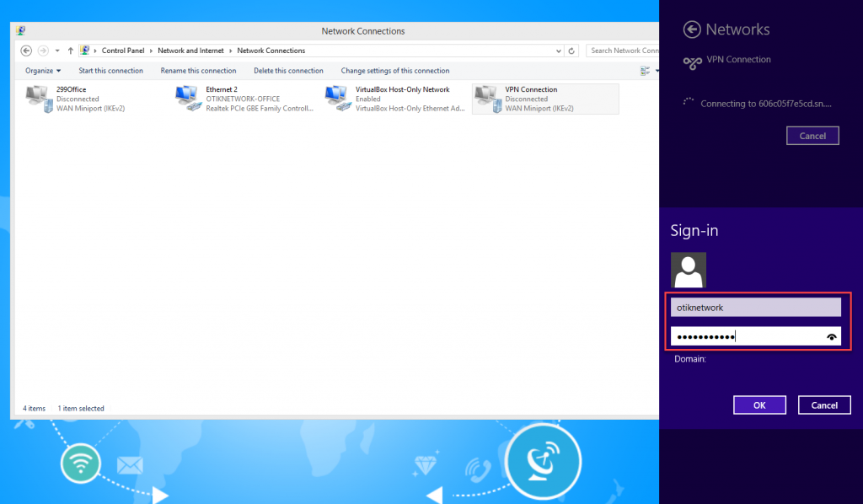
Task: Reveal password with the eye icon
Action: [831, 337]
